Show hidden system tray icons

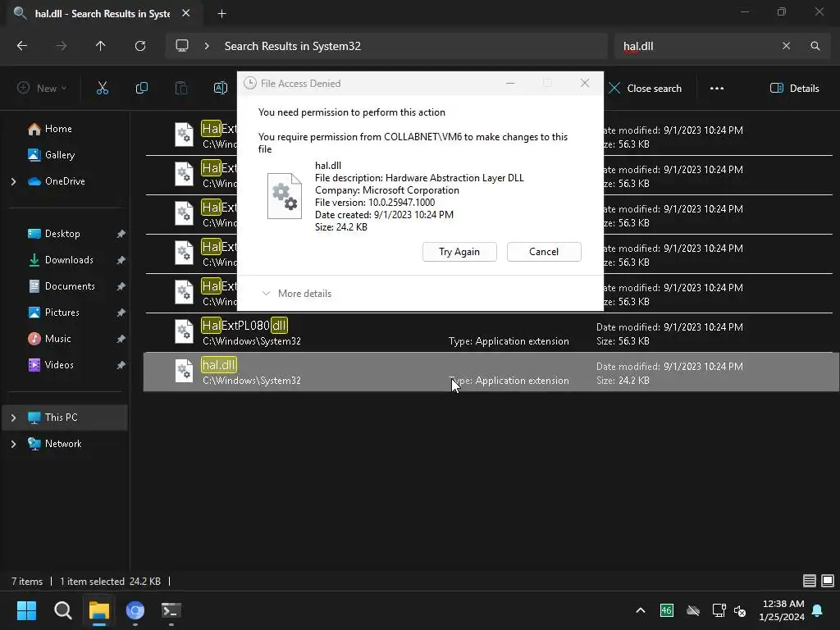pos(640,610)
